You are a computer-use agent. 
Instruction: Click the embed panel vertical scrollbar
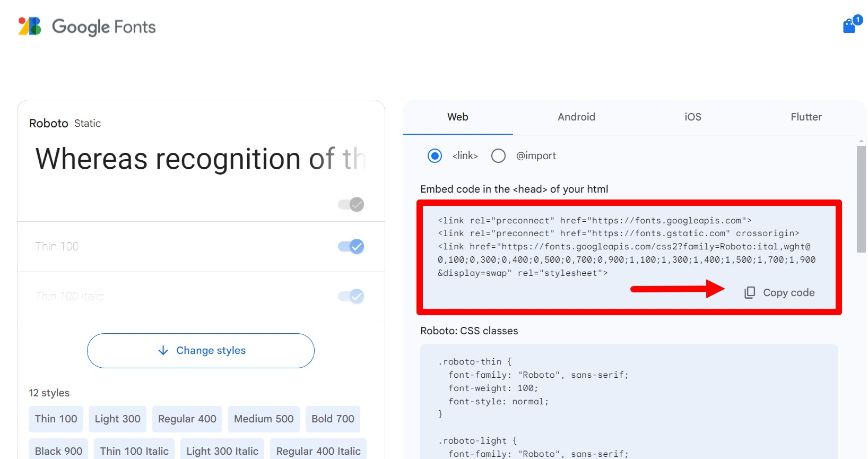pos(861,199)
